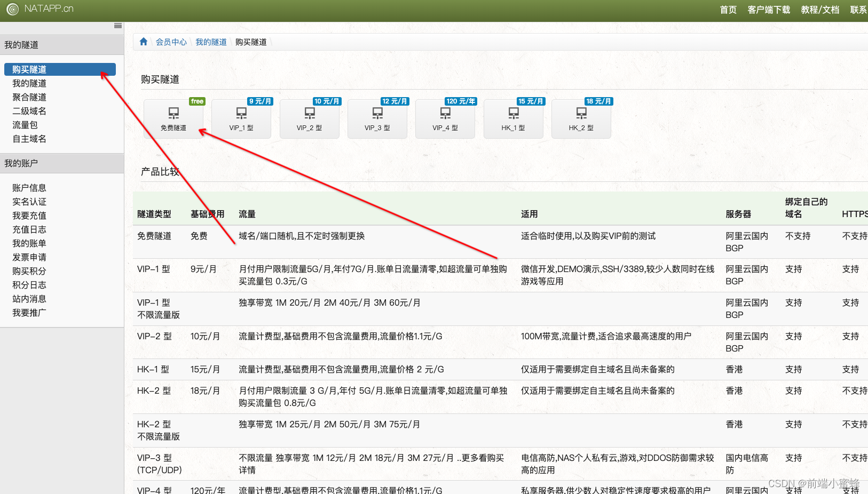Viewport: 868px width, 494px height.
Task: Select the HK_2 型 tunnel card
Action: 581,119
